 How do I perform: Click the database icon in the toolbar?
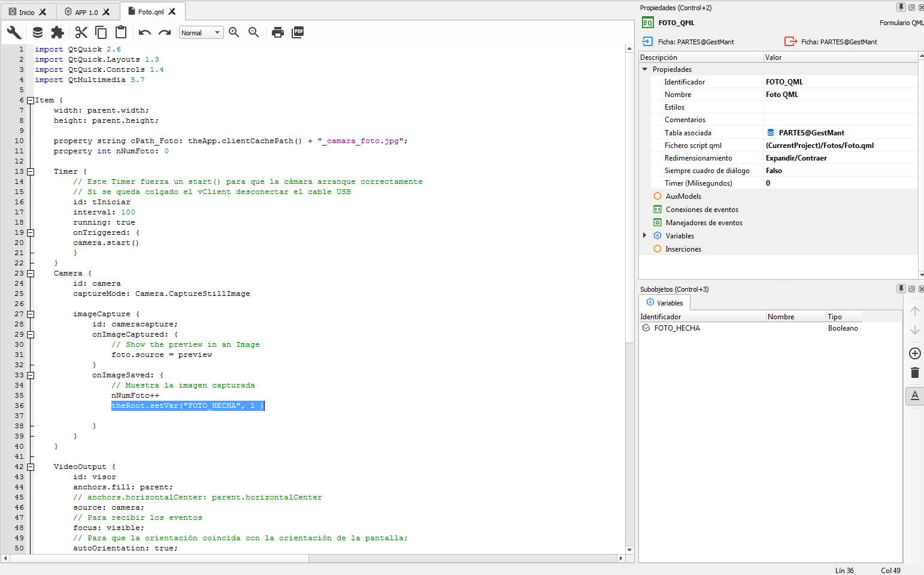[38, 32]
